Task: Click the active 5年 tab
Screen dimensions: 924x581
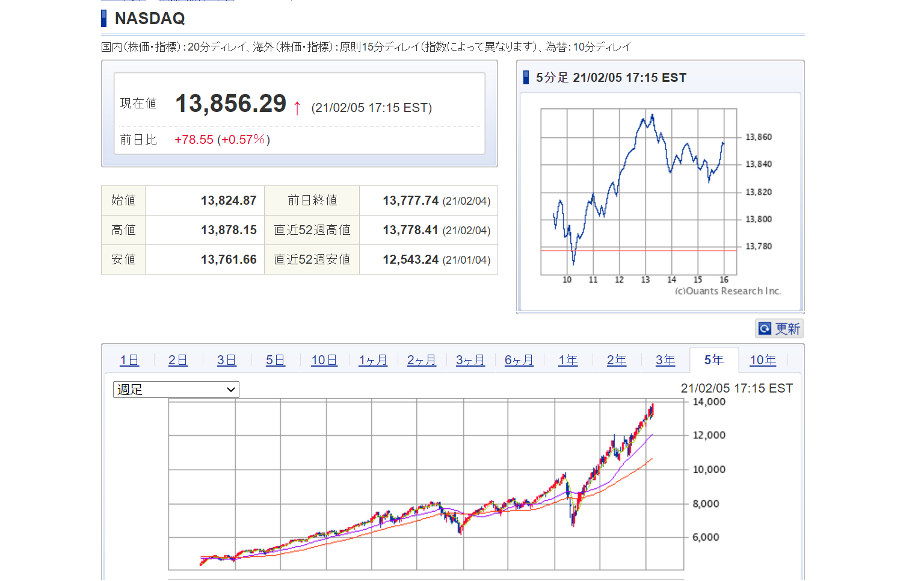Action: (x=713, y=360)
